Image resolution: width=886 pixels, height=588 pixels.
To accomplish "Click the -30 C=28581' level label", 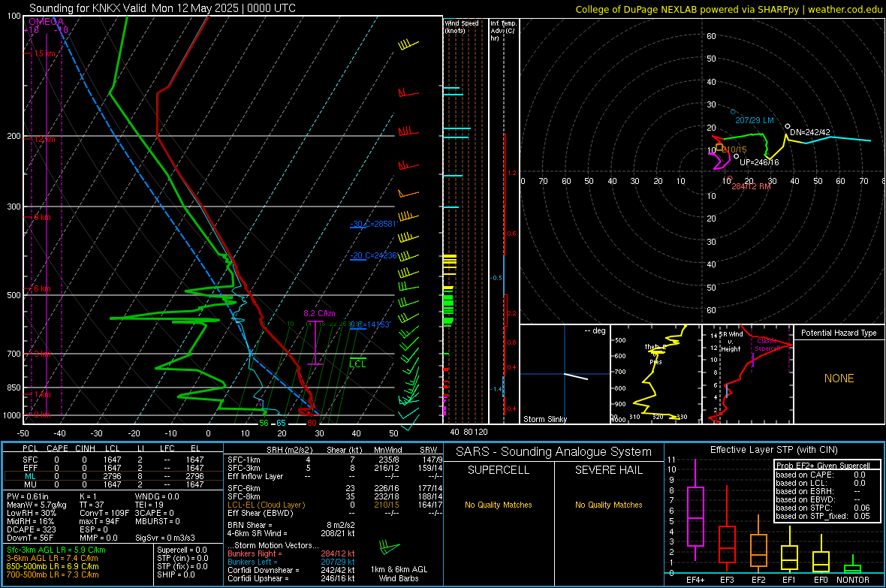I will (x=373, y=224).
